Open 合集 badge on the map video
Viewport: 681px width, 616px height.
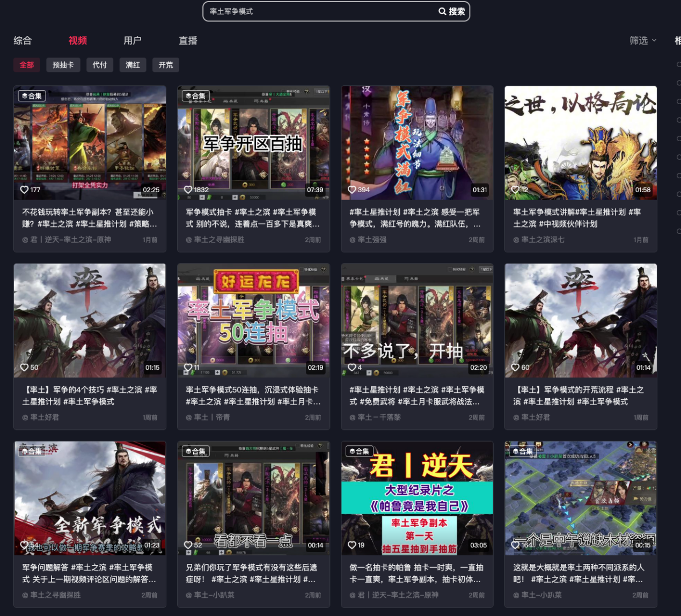tap(523, 451)
